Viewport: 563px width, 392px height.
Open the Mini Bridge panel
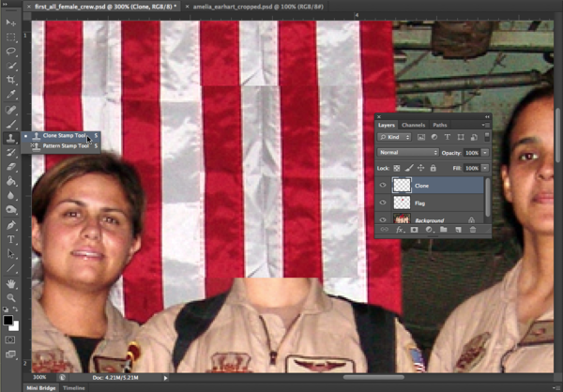tap(39, 386)
